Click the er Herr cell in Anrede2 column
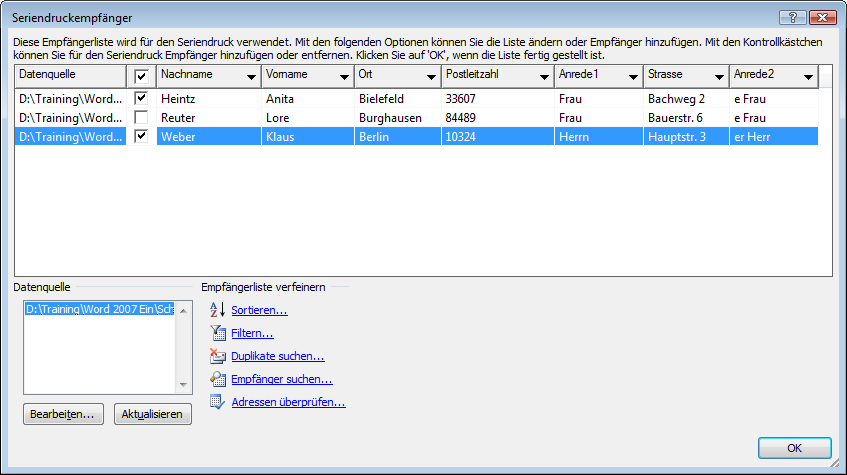The height and width of the screenshot is (475, 847). [774, 136]
